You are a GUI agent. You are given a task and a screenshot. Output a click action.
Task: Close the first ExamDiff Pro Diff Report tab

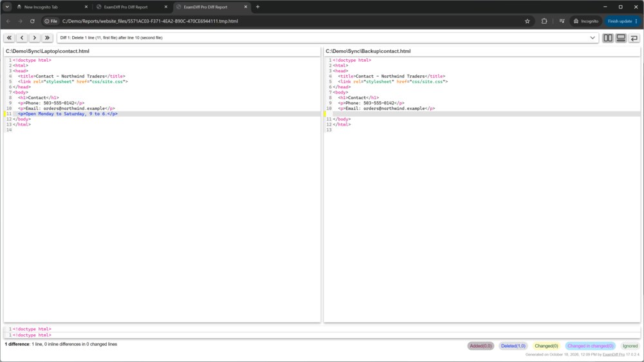coord(166,7)
